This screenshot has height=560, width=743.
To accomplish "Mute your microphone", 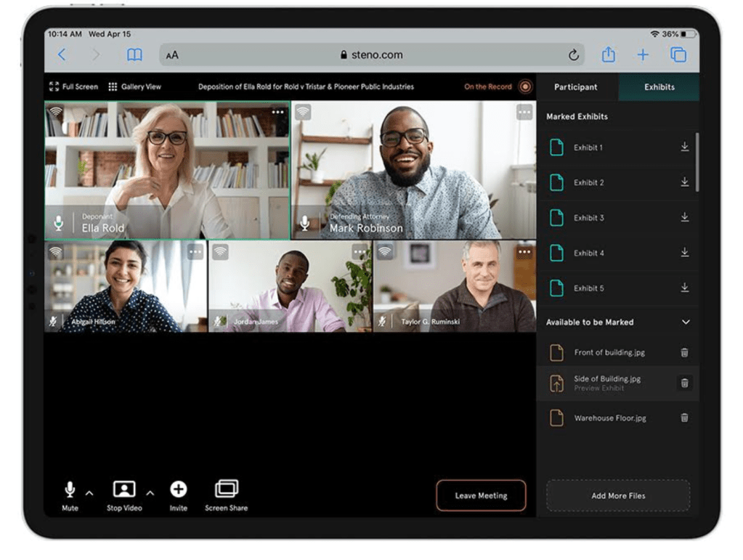I will tap(70, 496).
